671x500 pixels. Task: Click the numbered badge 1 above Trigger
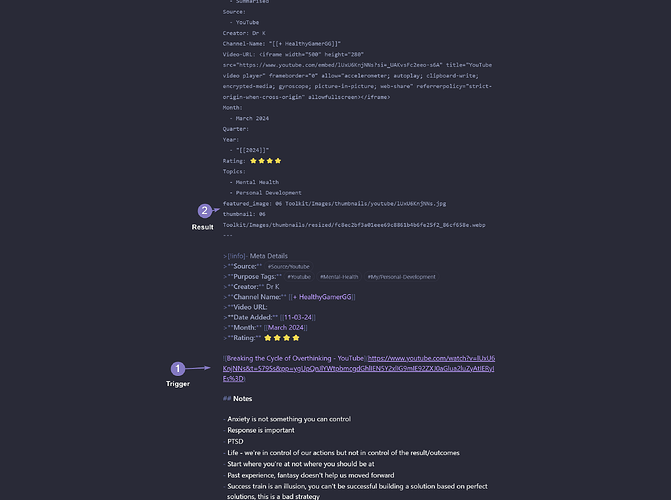tap(178, 368)
